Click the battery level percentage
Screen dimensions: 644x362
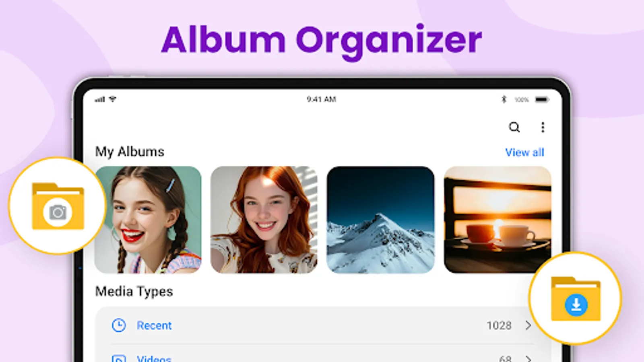[522, 99]
